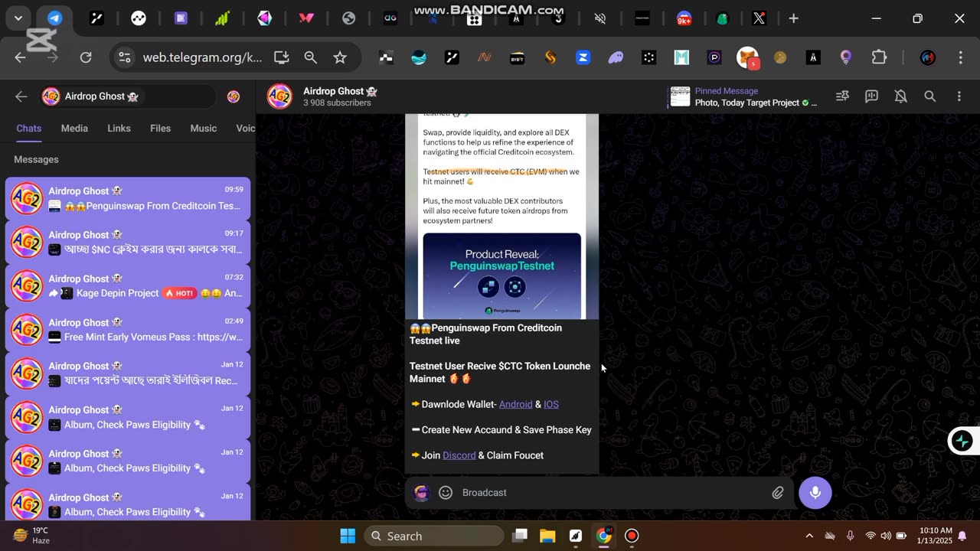Select the Media search tab
This screenshot has height=551, width=980.
click(x=74, y=129)
